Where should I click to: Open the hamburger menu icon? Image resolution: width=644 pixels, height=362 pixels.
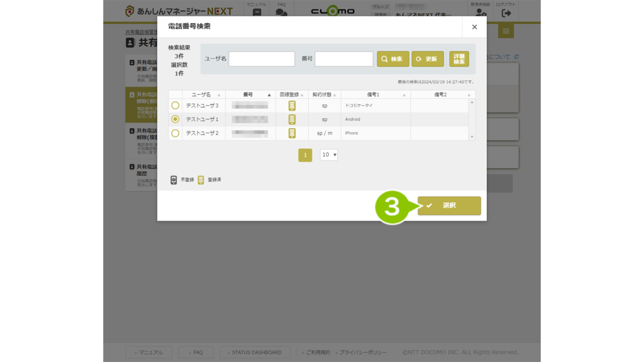pyautogui.click(x=506, y=31)
